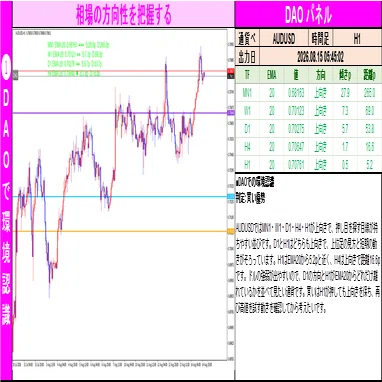Viewport: 382px width, 382px height.
Task: Click the W1 EMA green overlay text on chart
Action: 75,55
